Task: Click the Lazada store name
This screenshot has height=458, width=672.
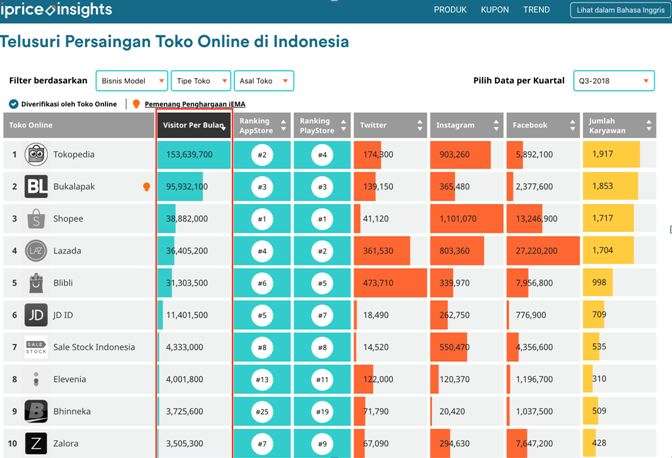Action: [67, 251]
